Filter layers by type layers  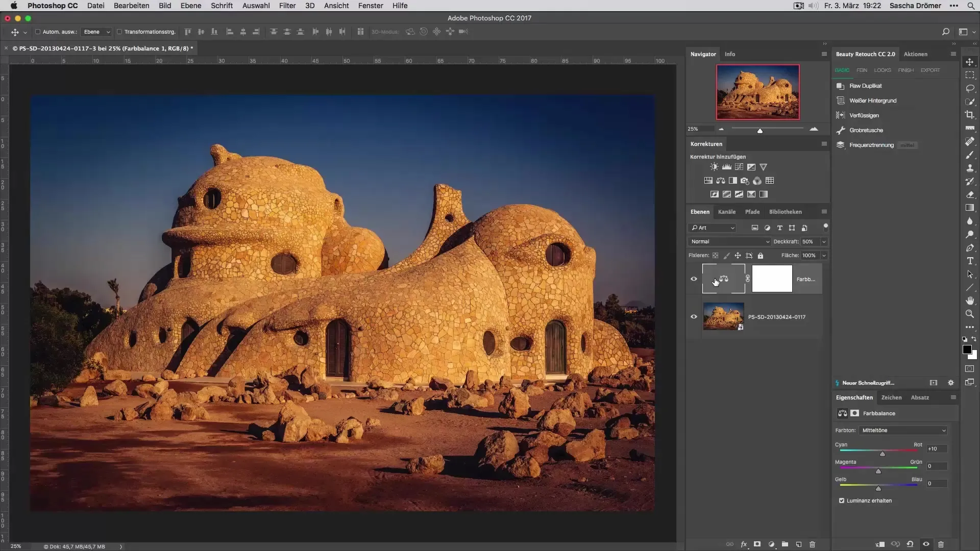coord(779,228)
